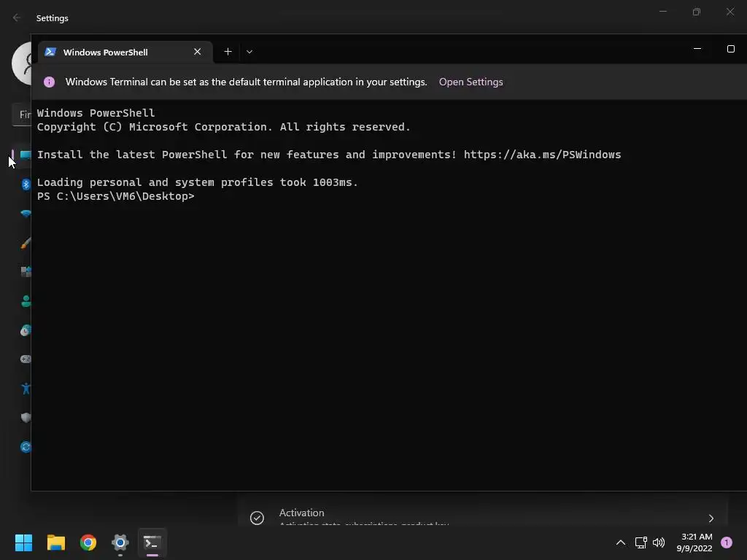Show hidden system tray icons

coord(620,542)
